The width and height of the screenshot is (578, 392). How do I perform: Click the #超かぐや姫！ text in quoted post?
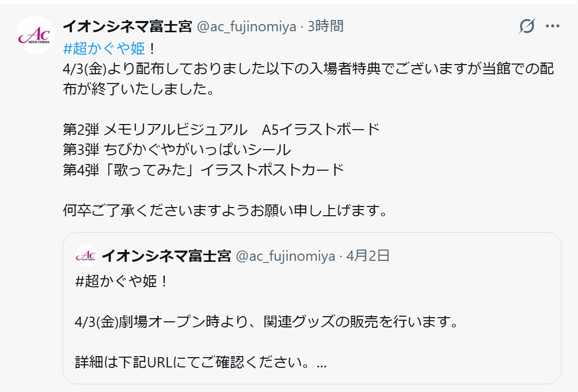point(122,281)
